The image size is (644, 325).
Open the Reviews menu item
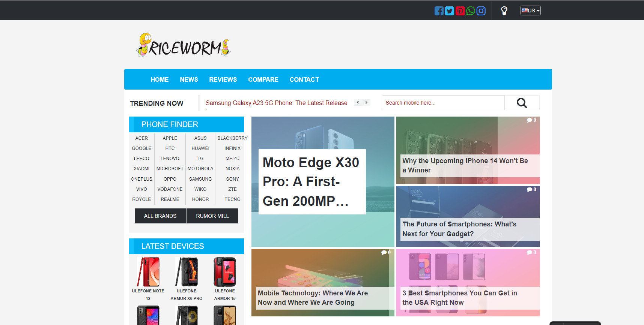[x=223, y=79]
